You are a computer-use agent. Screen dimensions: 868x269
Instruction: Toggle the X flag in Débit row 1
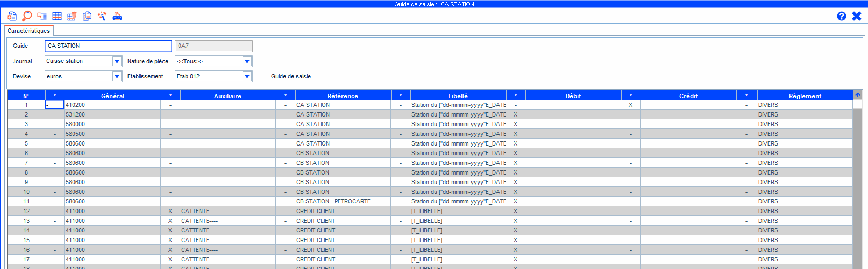(630, 105)
